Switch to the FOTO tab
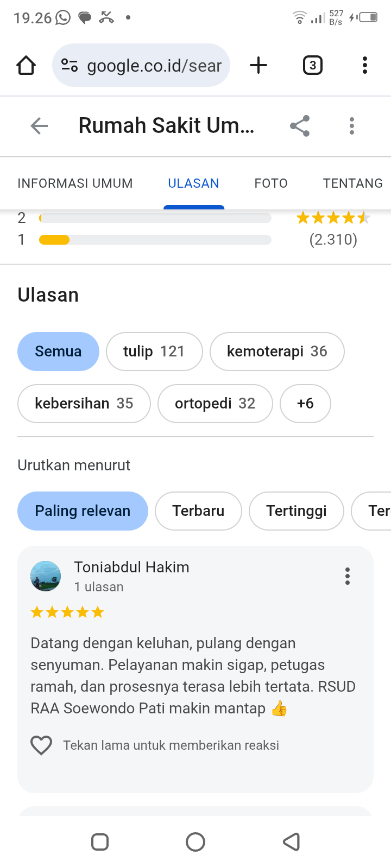This screenshot has height=868, width=391. coord(271,183)
